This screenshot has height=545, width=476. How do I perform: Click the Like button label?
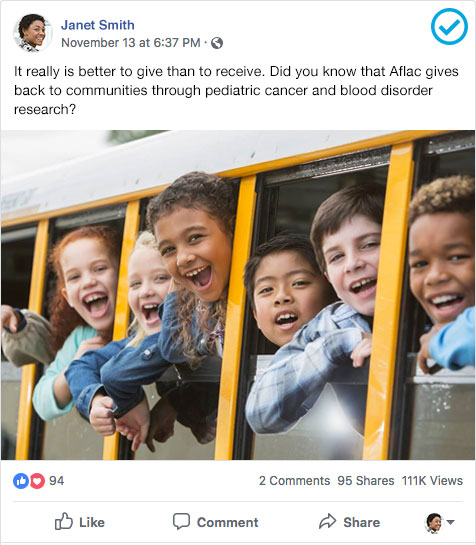[92, 522]
